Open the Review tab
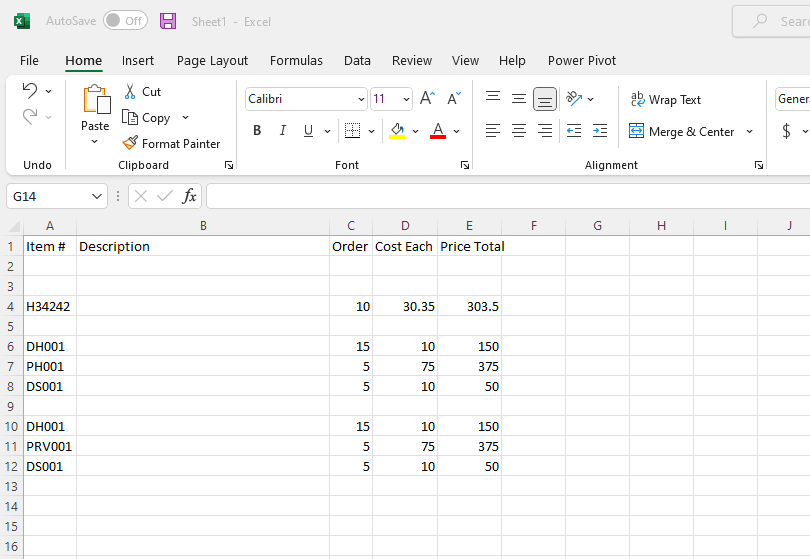 [x=412, y=60]
